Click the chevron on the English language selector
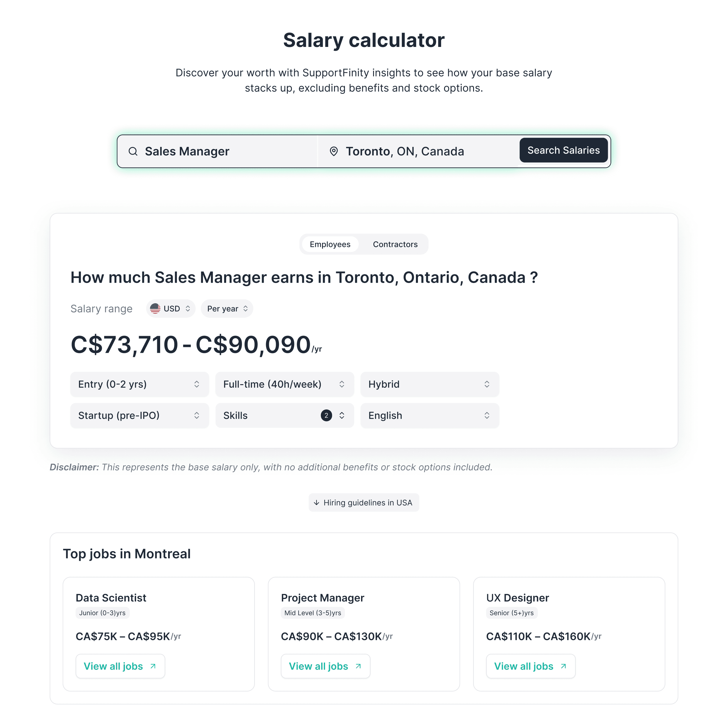Screen dimensions: 728x725 click(x=487, y=415)
